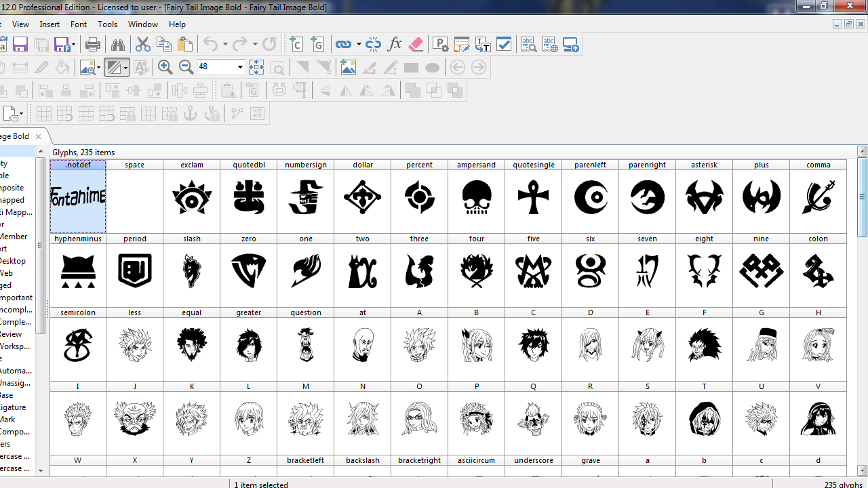868x488 pixels.
Task: Click the Zoom In magnifier
Action: [165, 67]
